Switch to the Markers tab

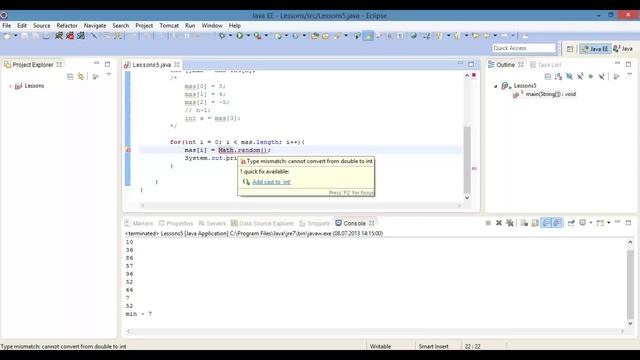(139, 223)
